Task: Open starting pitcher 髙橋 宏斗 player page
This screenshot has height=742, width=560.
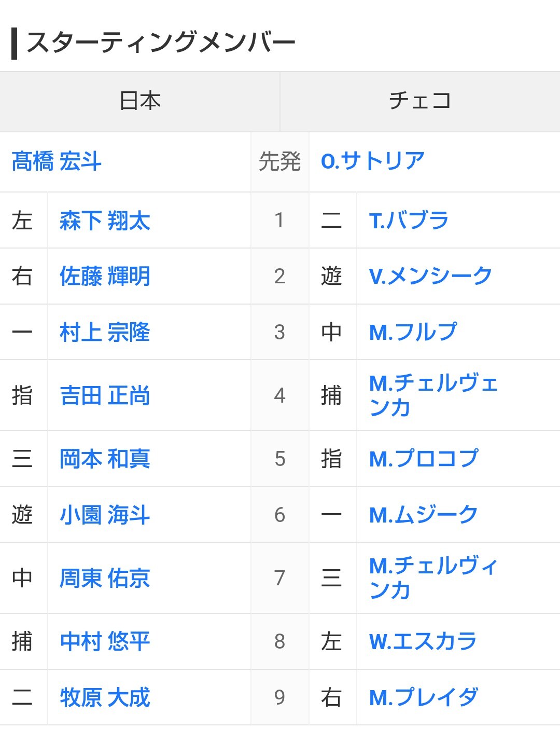Action: coord(57,161)
